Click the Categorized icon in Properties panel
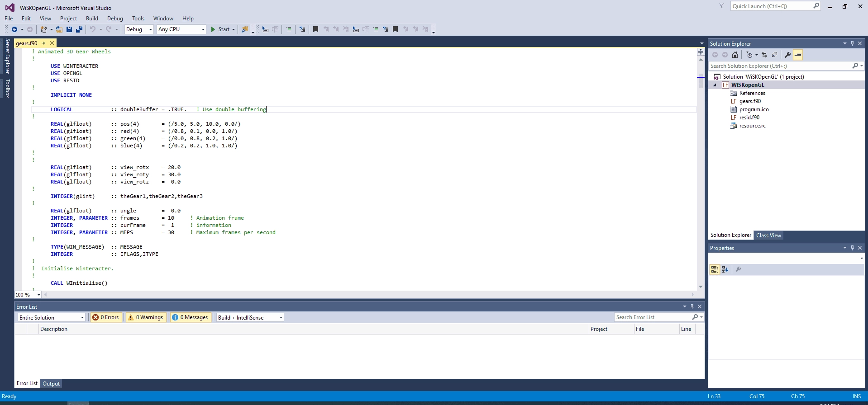868x405 pixels. click(x=715, y=269)
